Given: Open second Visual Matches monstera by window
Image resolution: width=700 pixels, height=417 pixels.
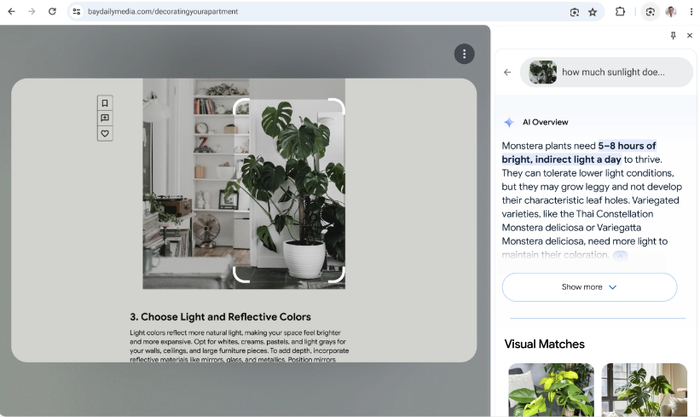Looking at the screenshot, I should click(x=644, y=390).
